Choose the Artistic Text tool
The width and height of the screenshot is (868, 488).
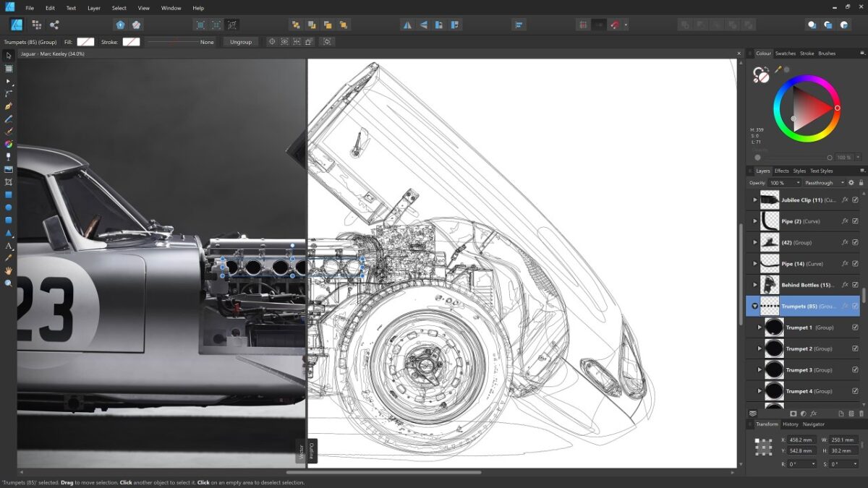[9, 246]
